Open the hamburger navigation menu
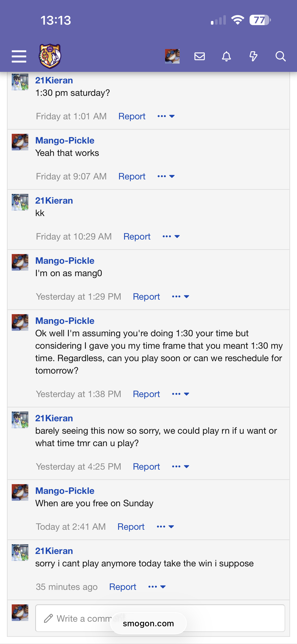 coord(19,56)
